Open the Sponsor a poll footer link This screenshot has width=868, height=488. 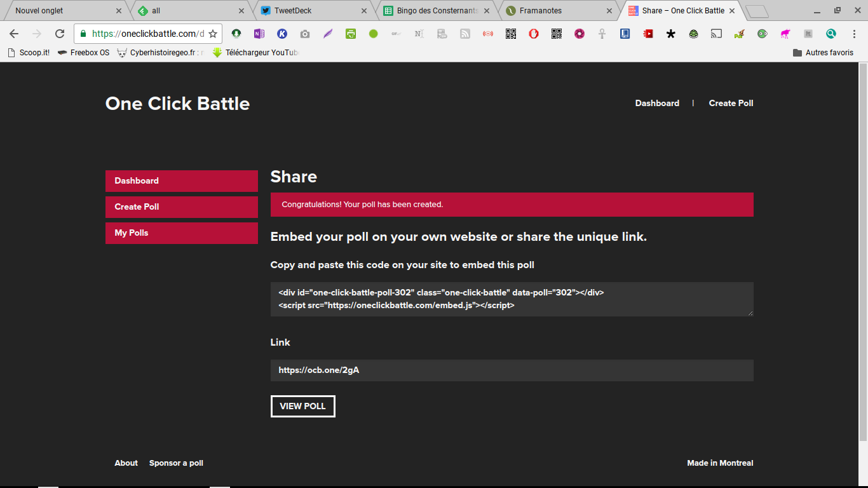tap(176, 463)
